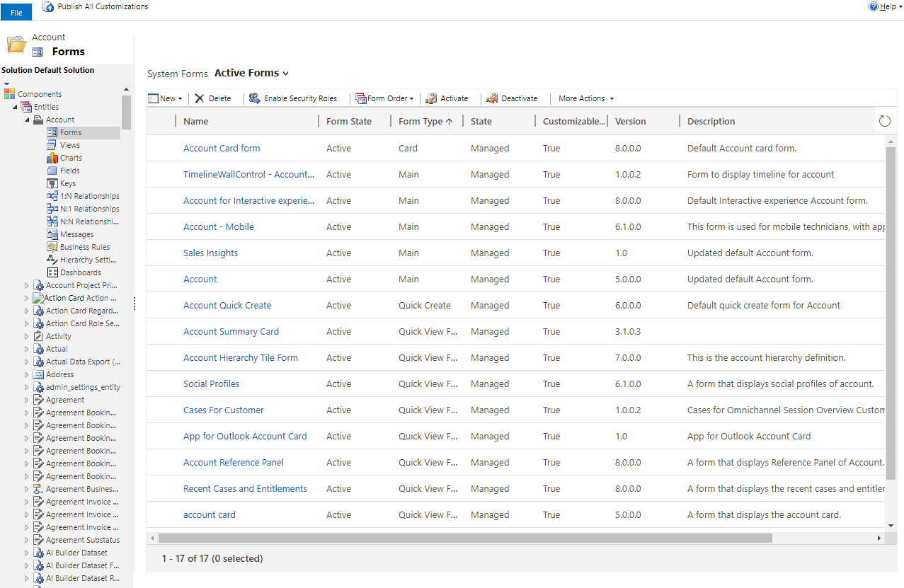Activate the selected form via Activate icon
Screen dimensions: 904x588
433,98
